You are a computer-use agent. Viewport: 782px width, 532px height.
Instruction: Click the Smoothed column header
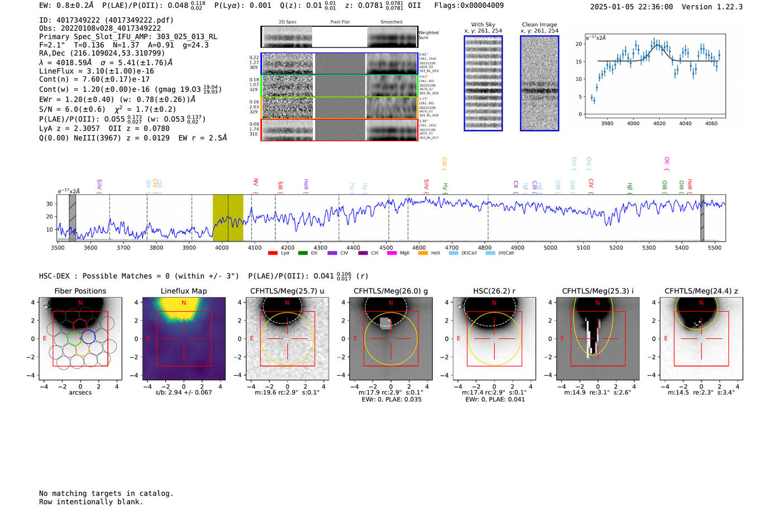392,22
